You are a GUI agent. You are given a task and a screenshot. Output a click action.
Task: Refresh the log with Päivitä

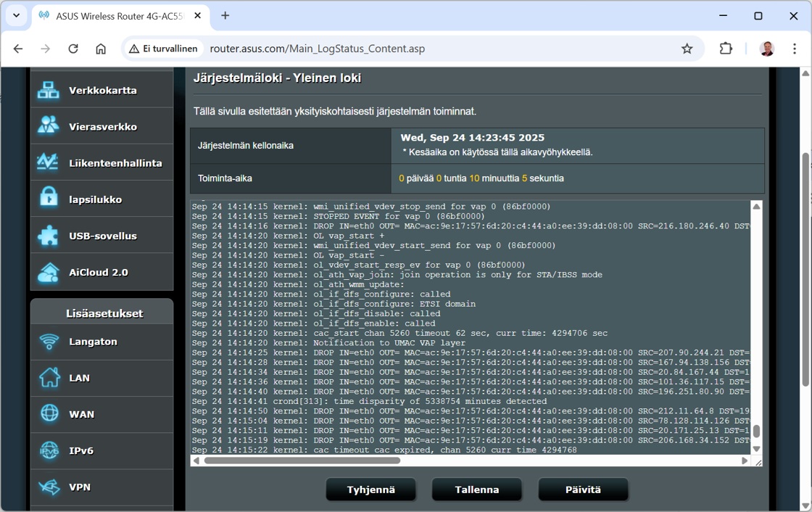583,490
